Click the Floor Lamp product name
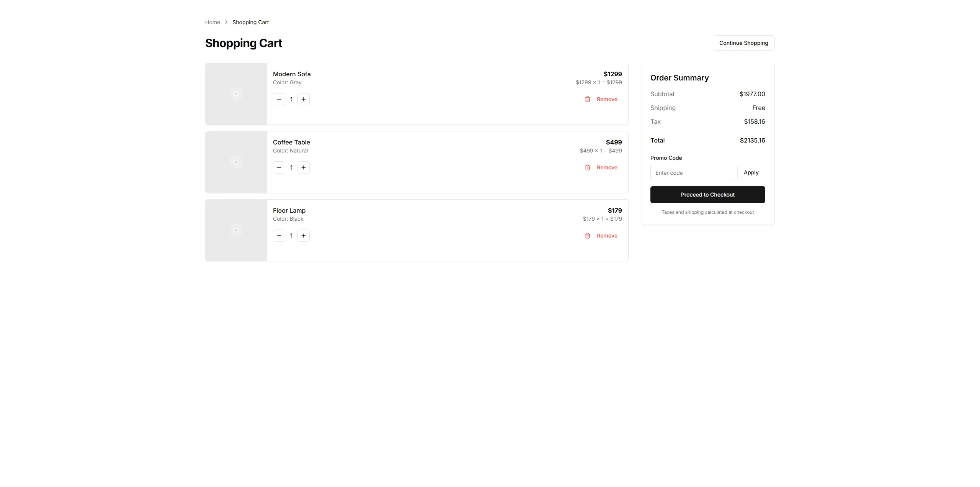This screenshot has height=487, width=980. [289, 210]
